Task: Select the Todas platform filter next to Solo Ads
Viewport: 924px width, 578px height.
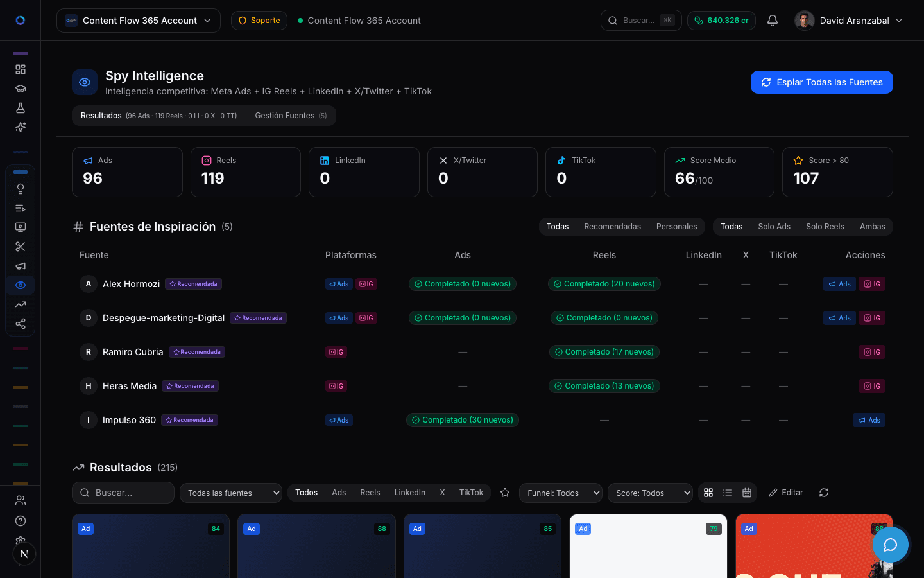Action: tap(732, 227)
